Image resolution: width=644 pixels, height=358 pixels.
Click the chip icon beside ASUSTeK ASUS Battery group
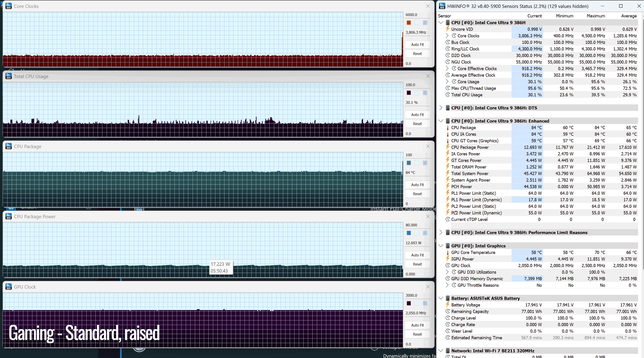(448, 298)
